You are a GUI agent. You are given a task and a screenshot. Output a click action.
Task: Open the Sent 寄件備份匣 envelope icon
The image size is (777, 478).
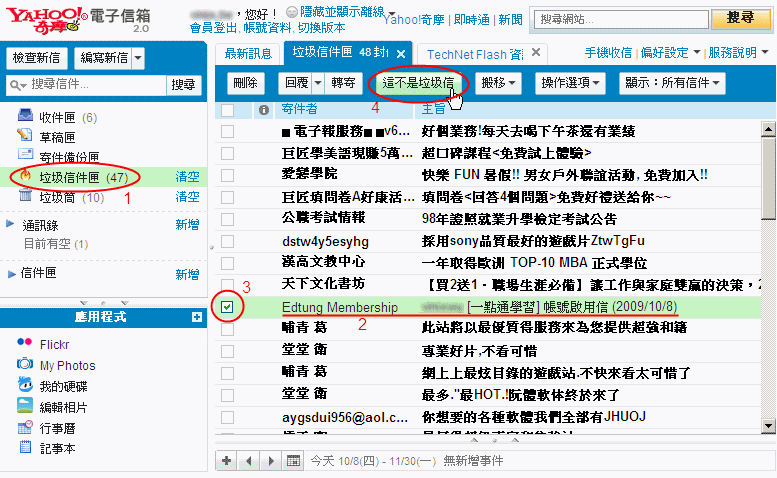point(25,154)
